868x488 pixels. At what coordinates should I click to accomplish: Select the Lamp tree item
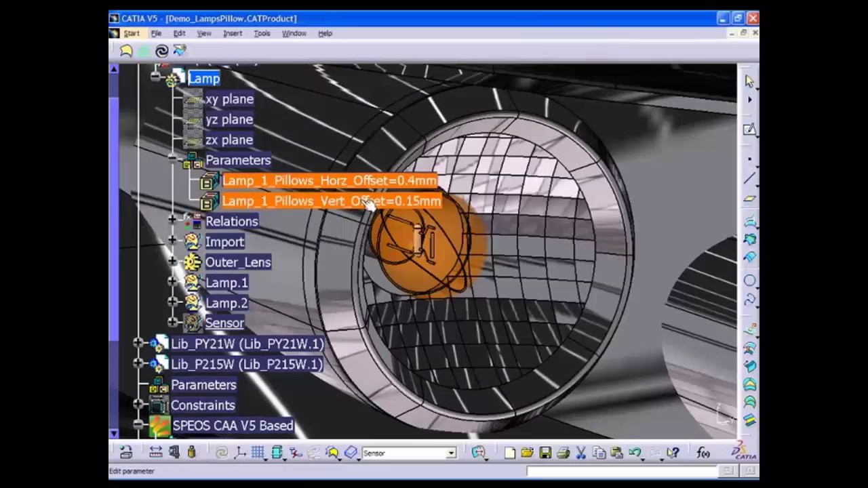204,79
